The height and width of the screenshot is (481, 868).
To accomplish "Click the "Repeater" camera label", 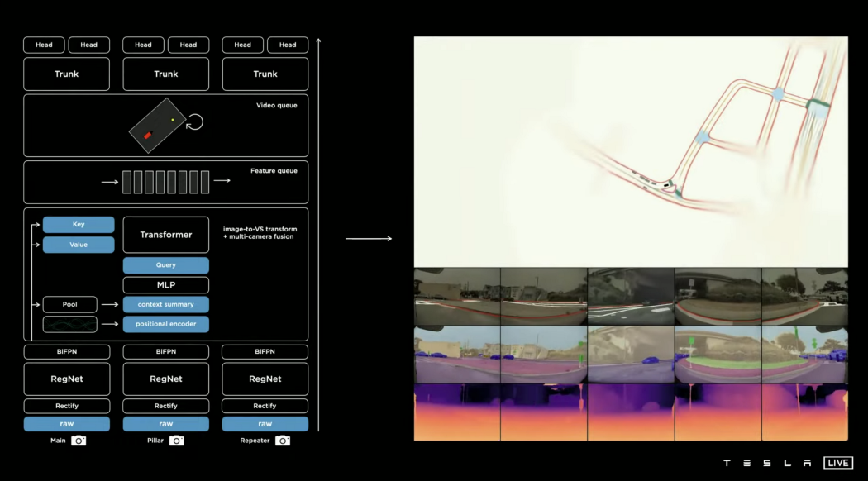I will (255, 441).
